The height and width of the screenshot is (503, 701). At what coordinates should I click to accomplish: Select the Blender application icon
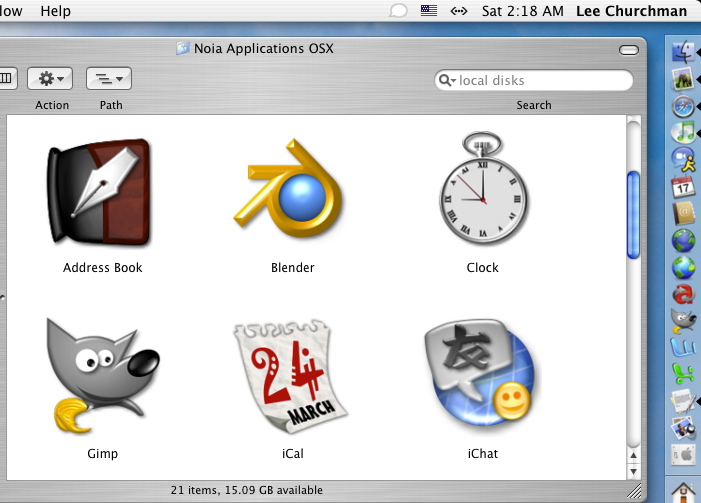[x=292, y=192]
